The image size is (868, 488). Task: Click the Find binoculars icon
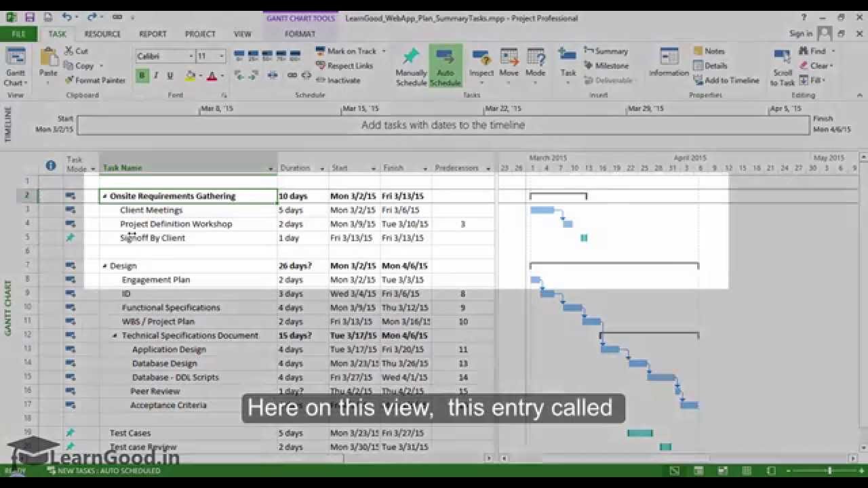(x=804, y=51)
